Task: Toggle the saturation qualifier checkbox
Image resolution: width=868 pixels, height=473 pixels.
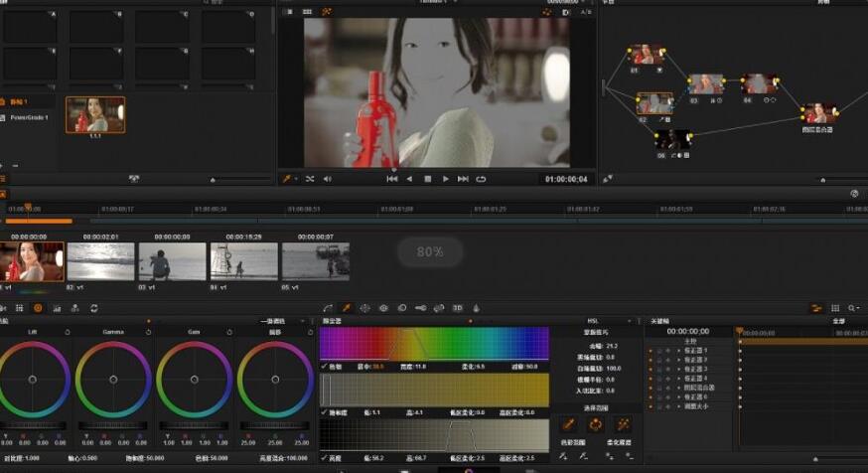Action: [324, 412]
